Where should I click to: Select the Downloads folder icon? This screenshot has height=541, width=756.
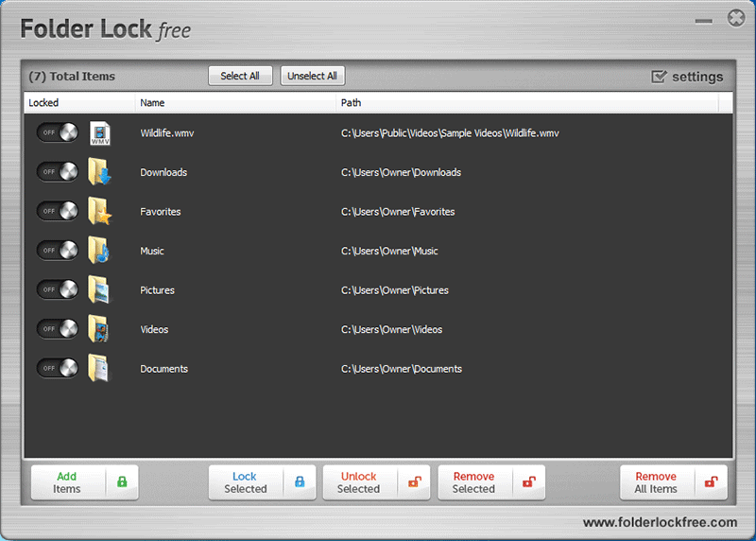tap(99, 172)
